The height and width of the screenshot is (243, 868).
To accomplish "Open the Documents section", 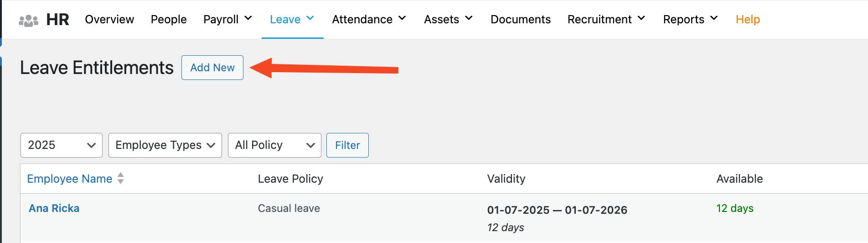I will (521, 20).
